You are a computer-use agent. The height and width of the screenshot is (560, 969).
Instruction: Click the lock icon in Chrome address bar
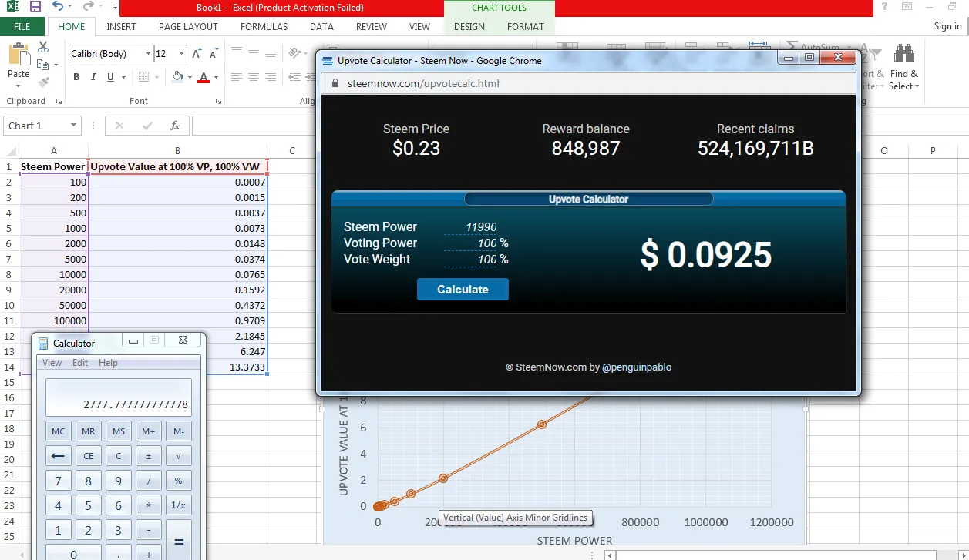point(335,83)
